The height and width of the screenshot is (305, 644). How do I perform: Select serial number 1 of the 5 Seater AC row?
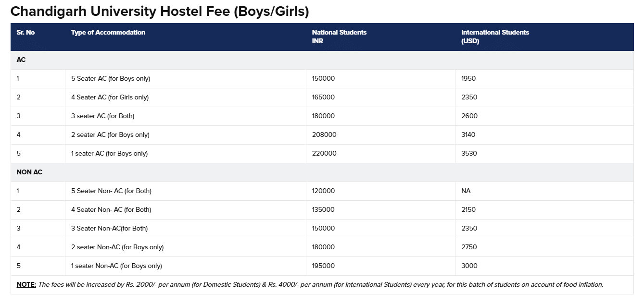pos(18,78)
